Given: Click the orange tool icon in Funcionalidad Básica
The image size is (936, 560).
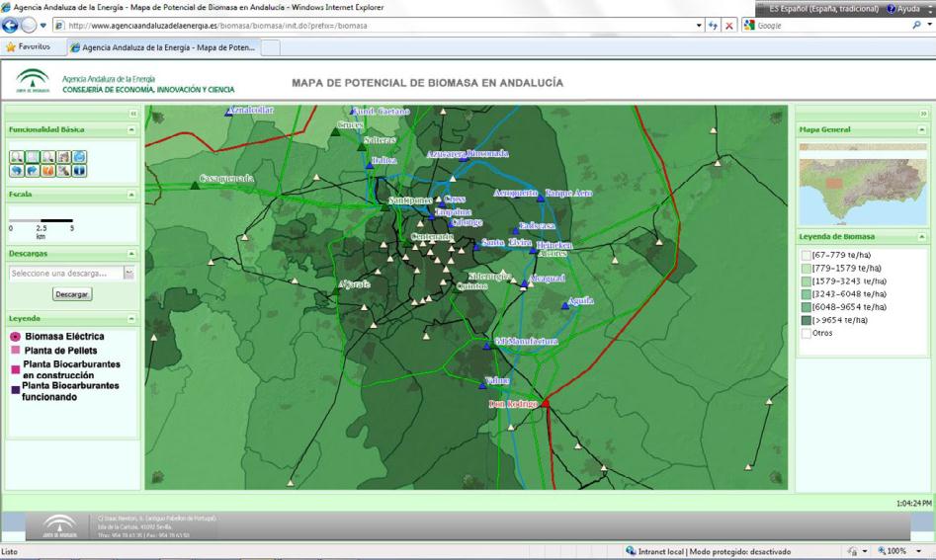Looking at the screenshot, I should pos(47,171).
